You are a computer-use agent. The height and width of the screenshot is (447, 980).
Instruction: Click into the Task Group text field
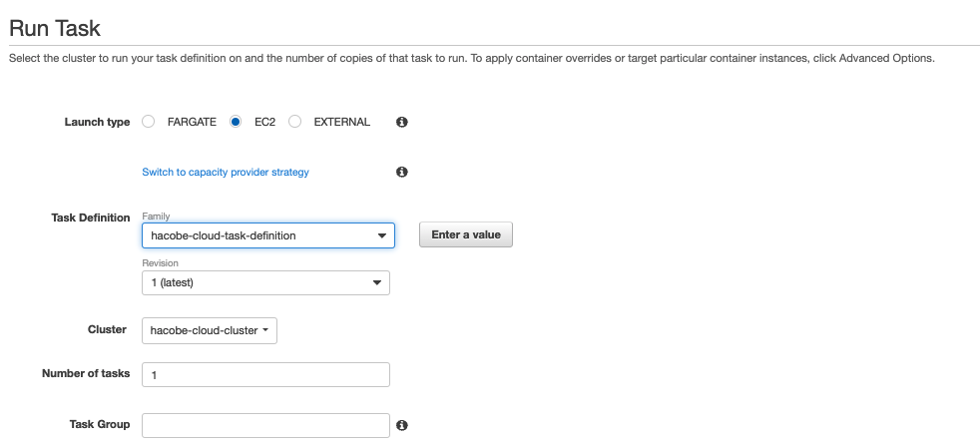(265, 425)
